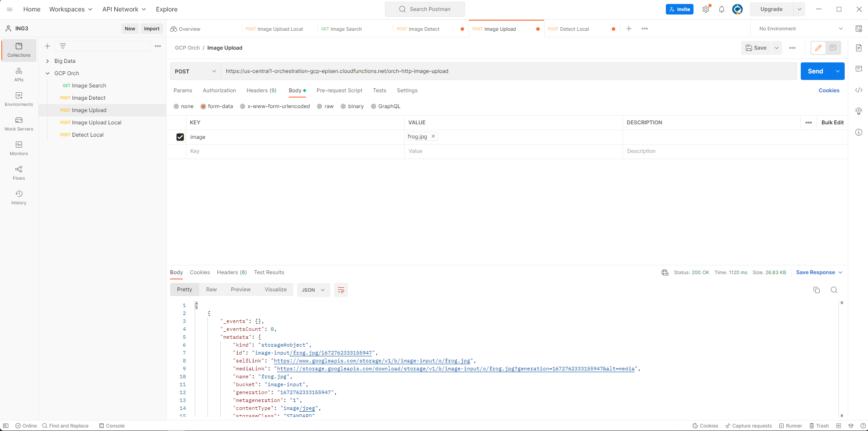Select the binary body type radio
Viewport: 868px width, 431px height.
343,106
